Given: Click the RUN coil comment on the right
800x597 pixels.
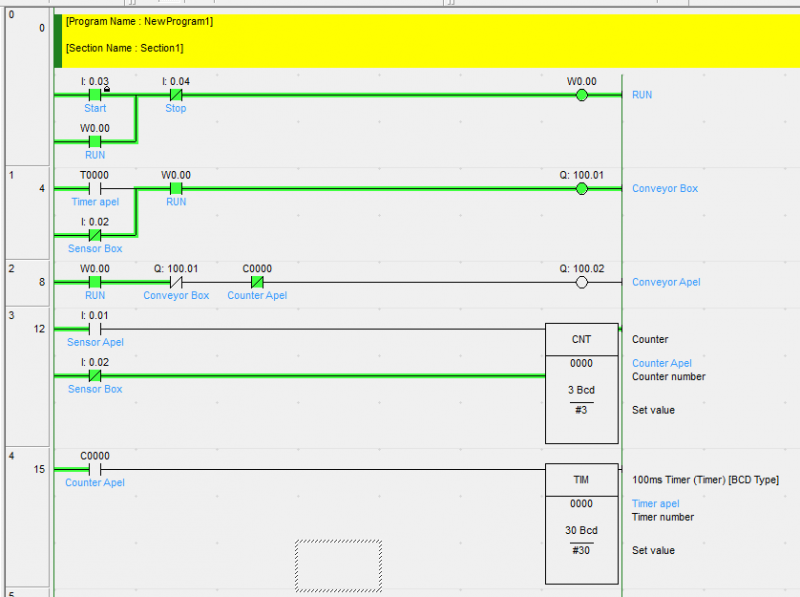Looking at the screenshot, I should (x=642, y=95).
